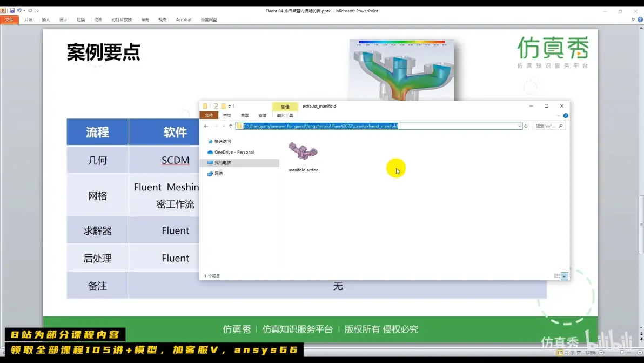Open the Explorer 文件 menu tab
Screen dimensions: 644x363
click(209, 116)
